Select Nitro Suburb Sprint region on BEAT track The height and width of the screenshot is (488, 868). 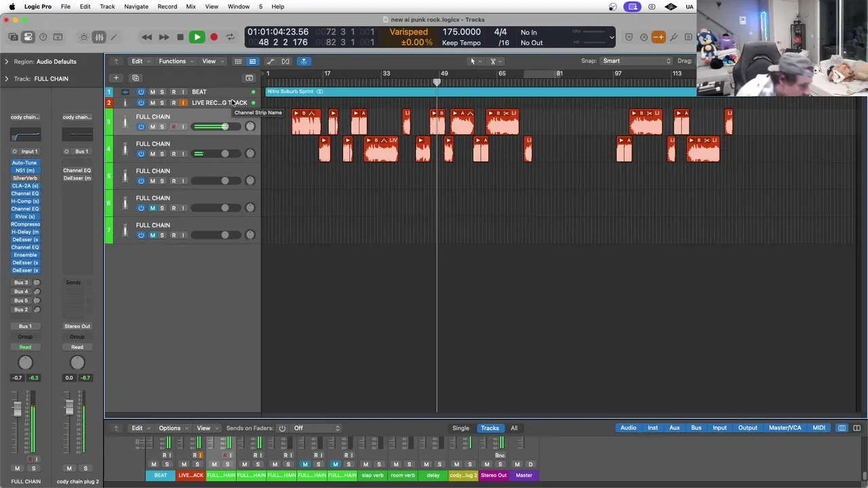[x=481, y=91]
